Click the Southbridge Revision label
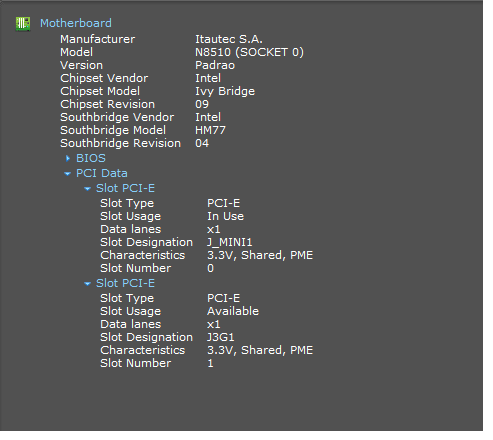This screenshot has width=493, height=440. coord(121,143)
